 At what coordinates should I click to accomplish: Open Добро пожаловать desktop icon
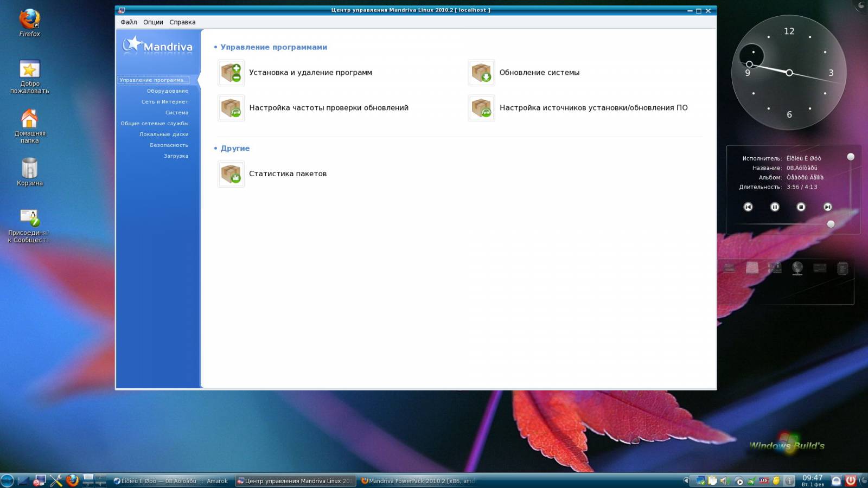click(x=29, y=76)
